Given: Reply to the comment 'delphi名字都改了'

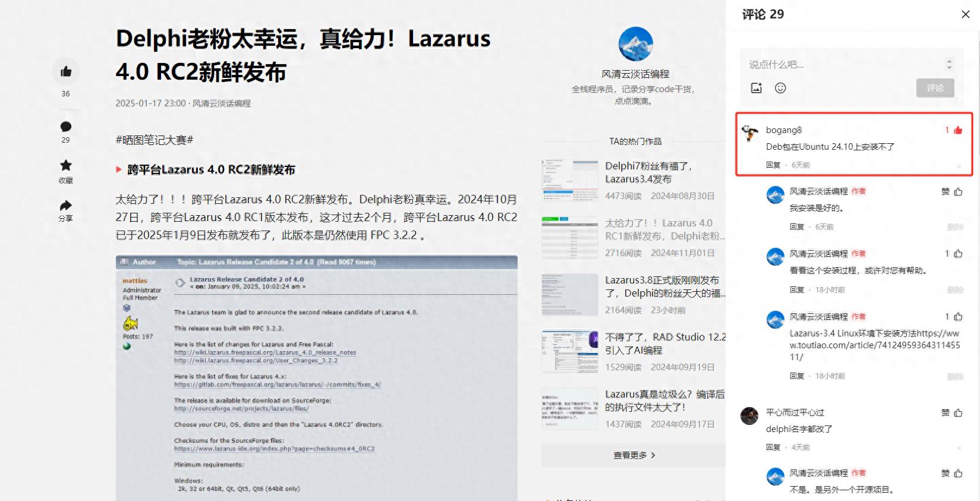Looking at the screenshot, I should click(x=773, y=447).
